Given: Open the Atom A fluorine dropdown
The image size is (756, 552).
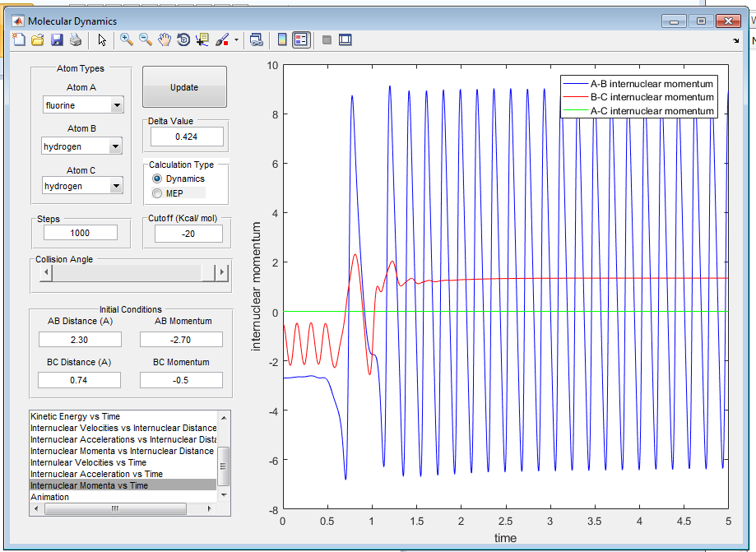Looking at the screenshot, I should (x=116, y=105).
